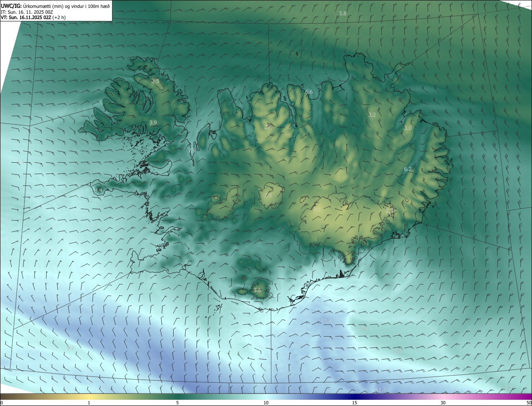Click the 3.5 value in the Westfjords
Screen dimensions: 532x406
155,81
